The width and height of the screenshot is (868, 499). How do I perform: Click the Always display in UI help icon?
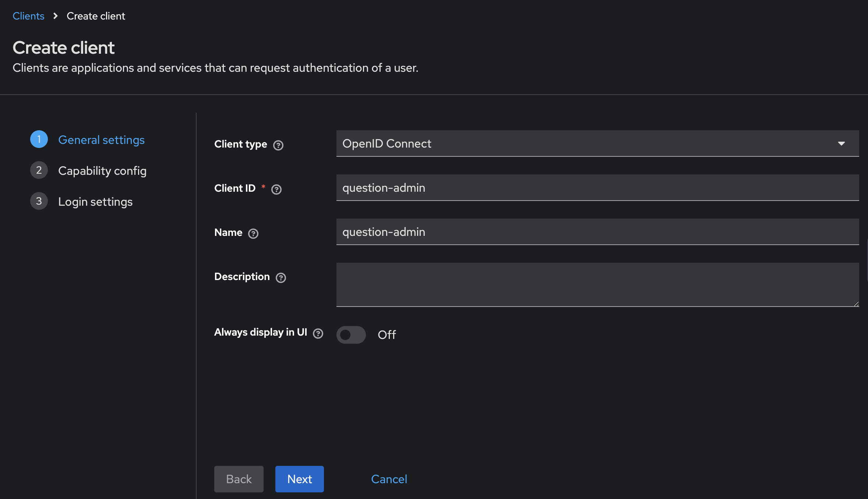(318, 333)
